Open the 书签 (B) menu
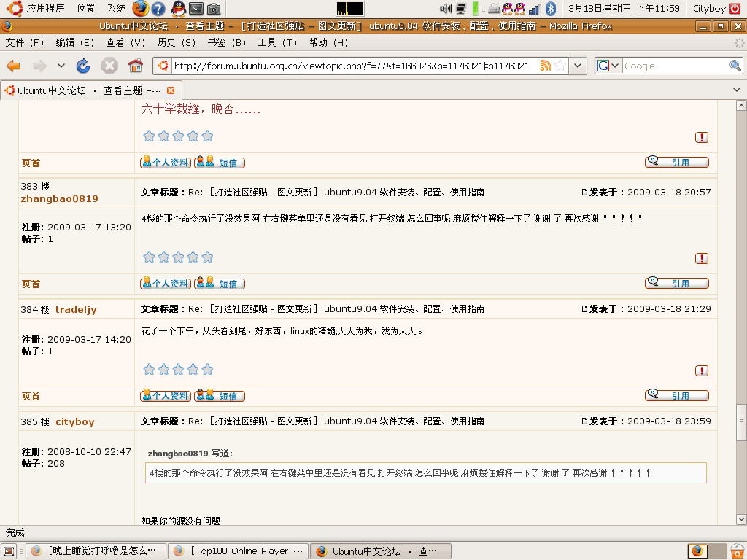 (227, 43)
